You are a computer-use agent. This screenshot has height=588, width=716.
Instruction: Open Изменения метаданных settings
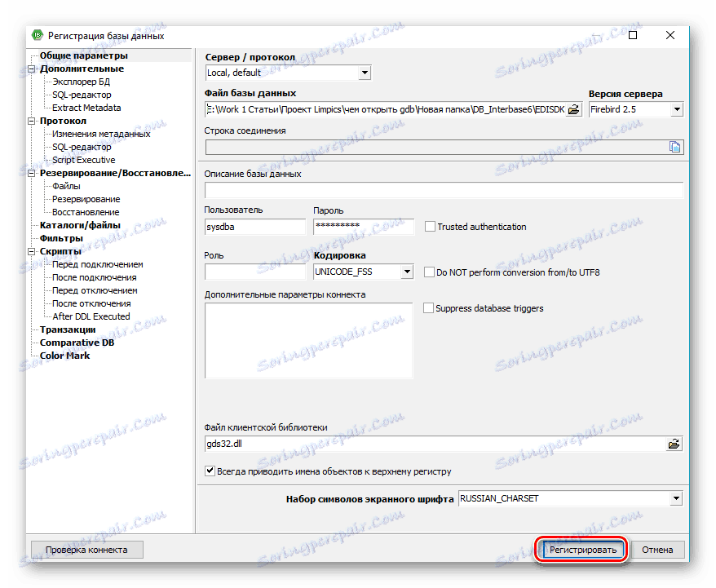point(101,134)
